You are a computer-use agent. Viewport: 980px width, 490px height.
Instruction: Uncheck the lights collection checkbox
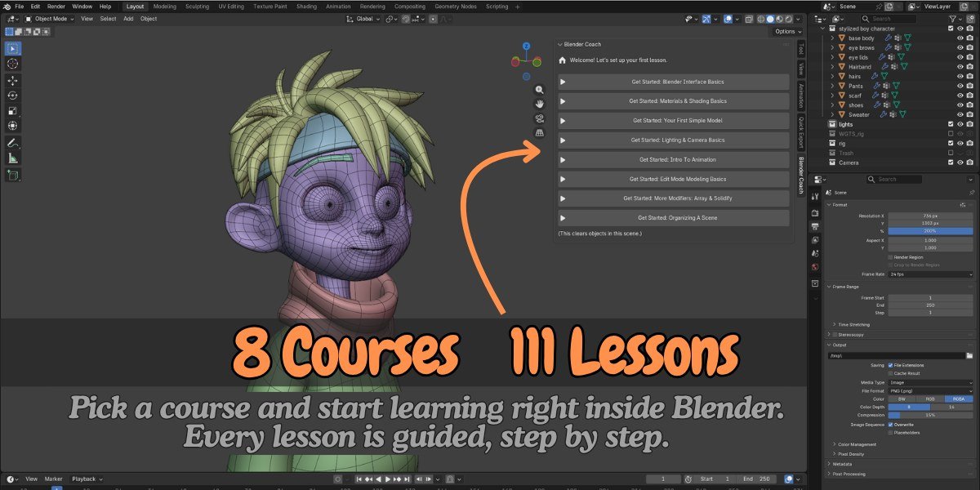pyautogui.click(x=950, y=124)
